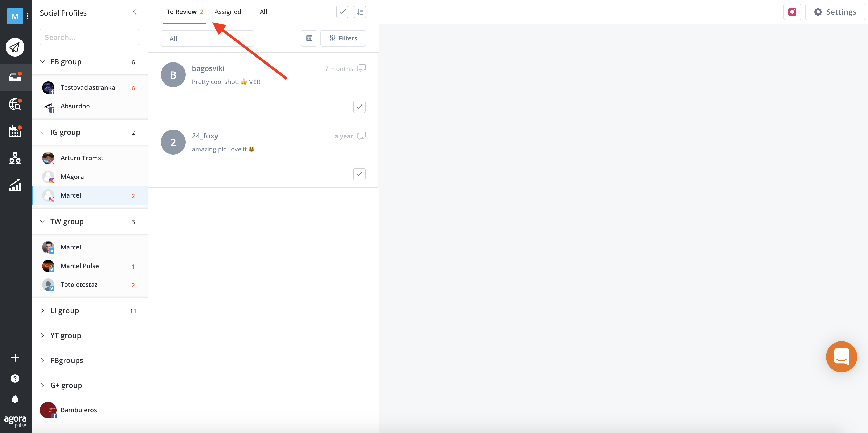This screenshot has height=433, width=868.
Task: Expand the LI group section
Action: pyautogui.click(x=44, y=310)
